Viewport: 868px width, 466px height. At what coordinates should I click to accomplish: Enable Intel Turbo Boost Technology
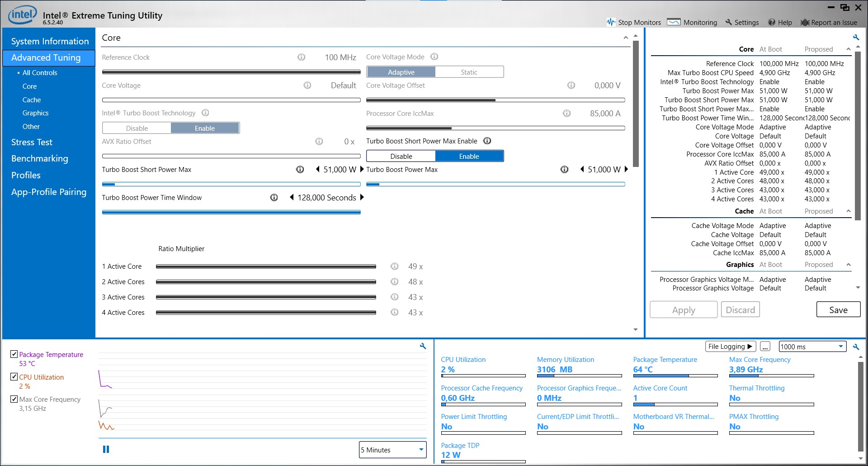(x=205, y=128)
